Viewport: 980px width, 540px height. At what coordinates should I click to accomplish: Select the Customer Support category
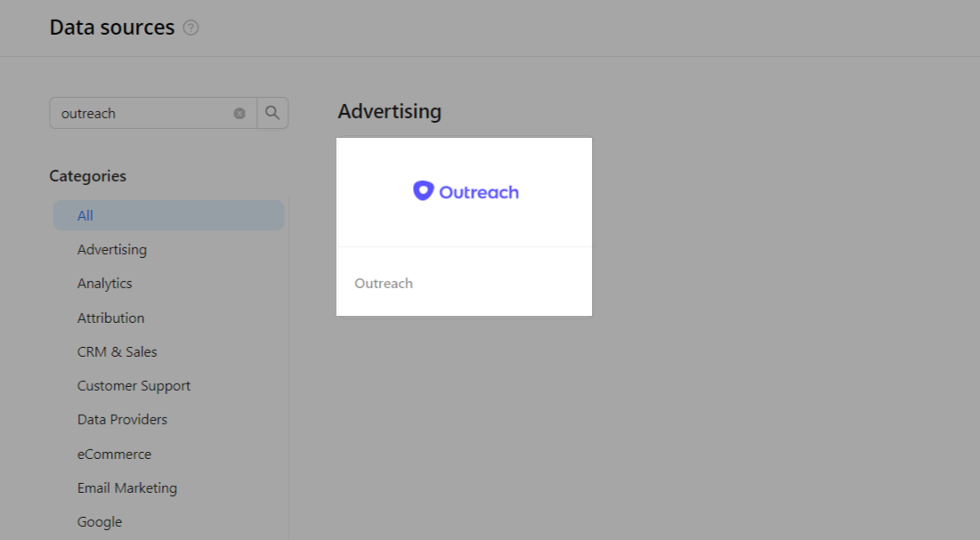(x=134, y=385)
